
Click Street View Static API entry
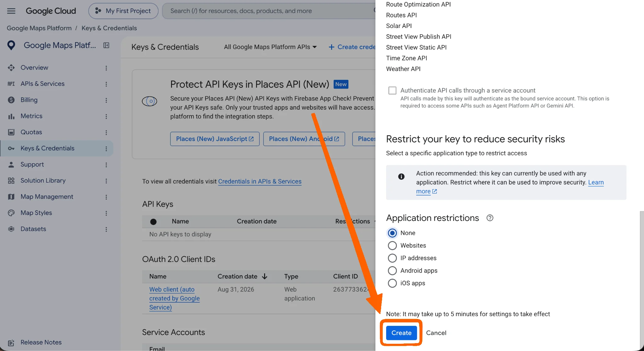pos(416,47)
